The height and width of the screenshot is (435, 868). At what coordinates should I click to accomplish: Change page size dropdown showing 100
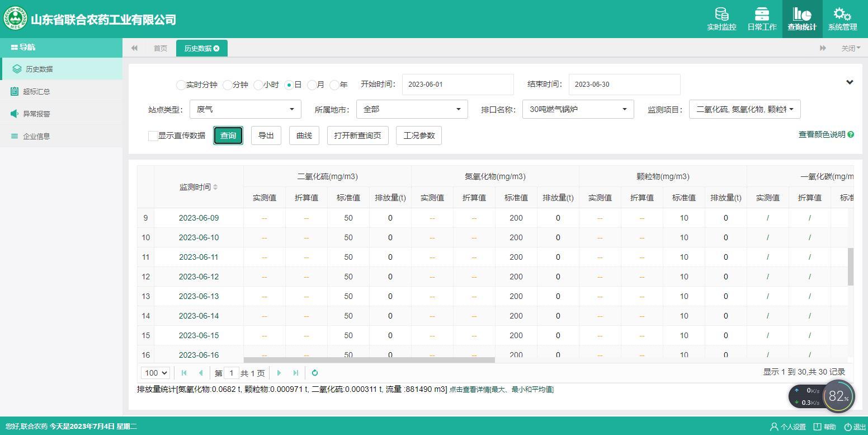pyautogui.click(x=155, y=373)
